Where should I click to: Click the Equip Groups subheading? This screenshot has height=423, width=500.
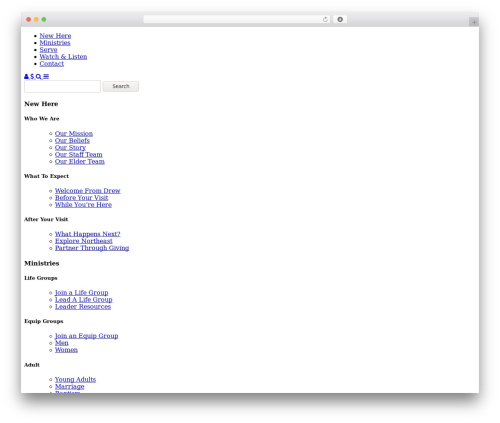[x=44, y=321]
